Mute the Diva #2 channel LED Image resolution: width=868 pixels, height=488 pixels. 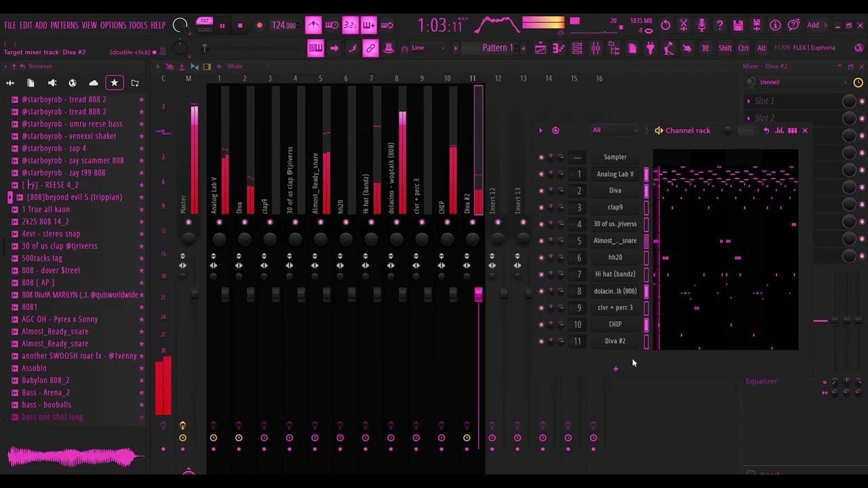pyautogui.click(x=541, y=341)
